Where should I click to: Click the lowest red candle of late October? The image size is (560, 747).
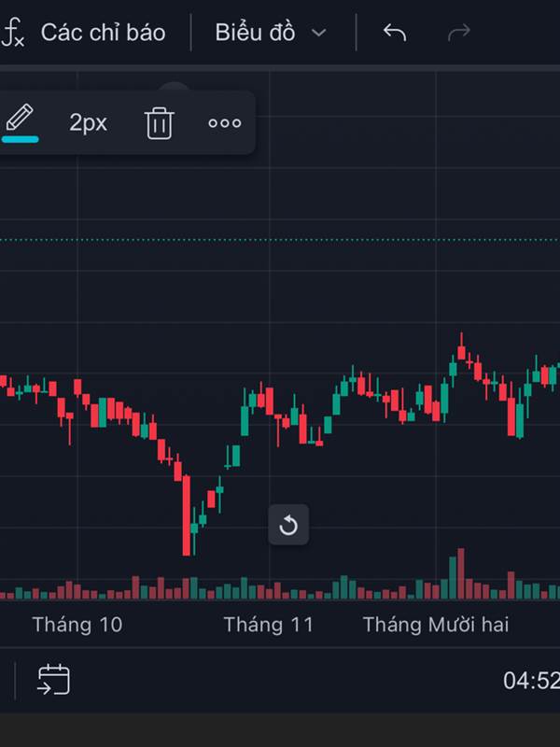(187, 515)
